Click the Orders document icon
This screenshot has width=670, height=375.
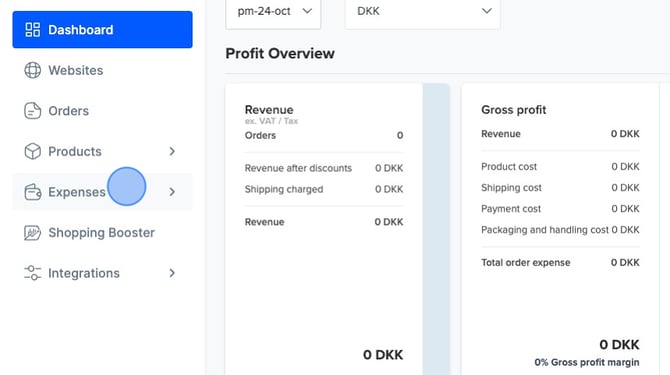point(32,111)
